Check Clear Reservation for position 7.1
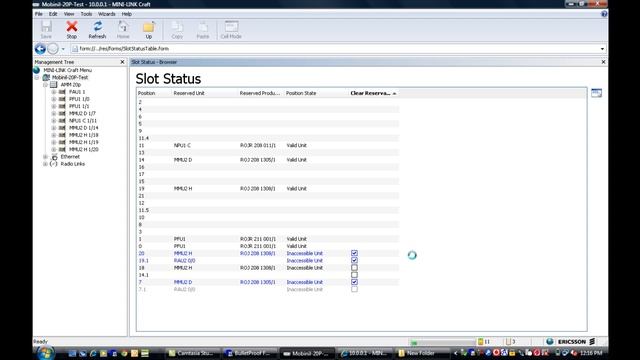Screen dimensions: 640x360 (354, 289)
